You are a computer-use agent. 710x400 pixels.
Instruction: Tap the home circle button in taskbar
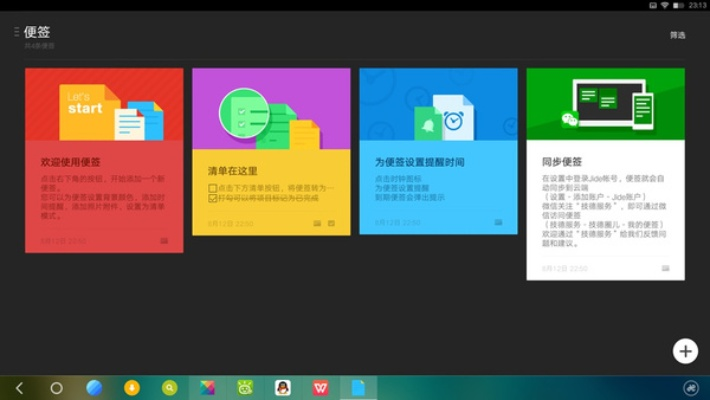point(56,388)
